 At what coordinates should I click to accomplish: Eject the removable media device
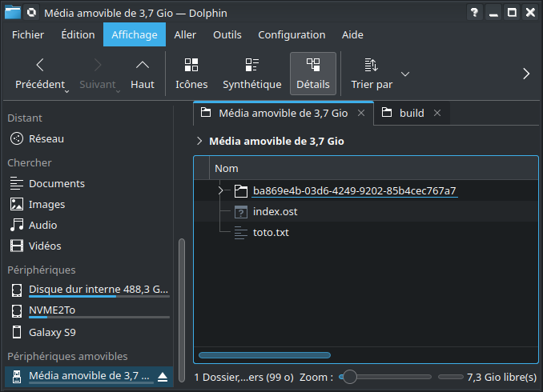tap(163, 376)
